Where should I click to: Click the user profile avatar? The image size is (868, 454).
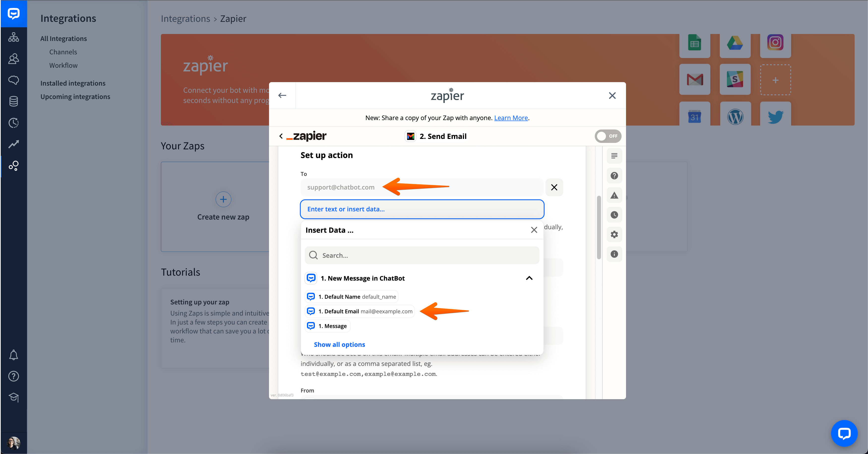(13, 443)
